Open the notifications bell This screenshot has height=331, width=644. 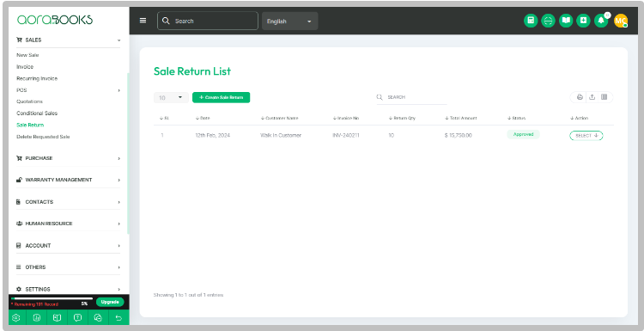(601, 21)
